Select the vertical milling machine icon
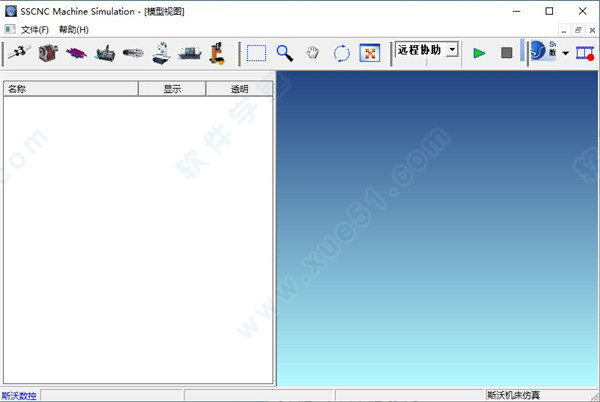This screenshot has height=402, width=600. pyautogui.click(x=160, y=53)
